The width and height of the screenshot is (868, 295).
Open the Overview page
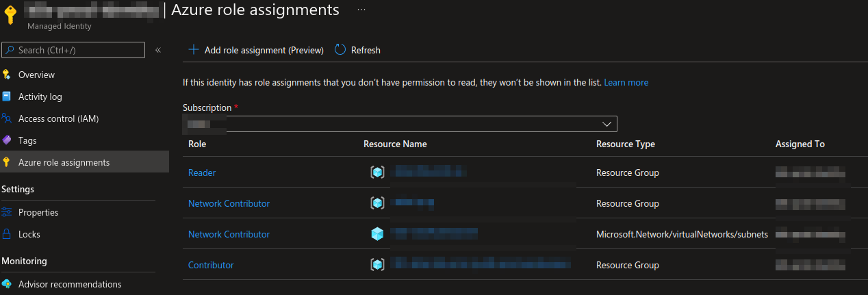point(36,75)
